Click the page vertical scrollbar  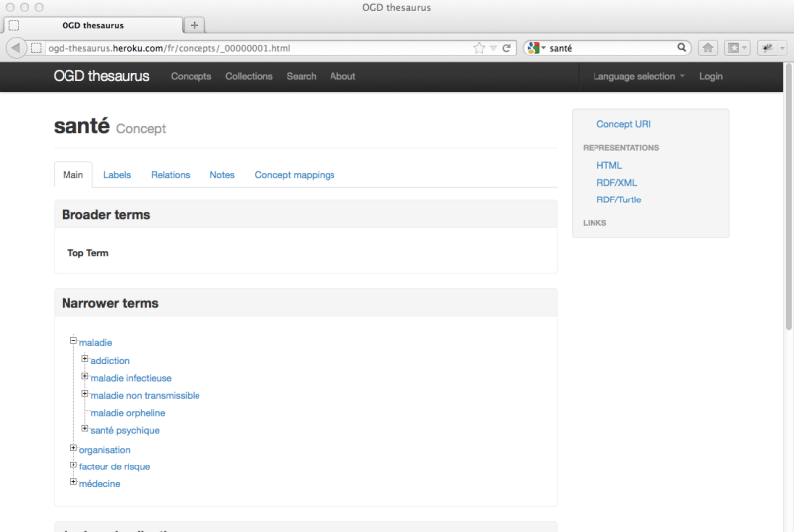[788, 197]
